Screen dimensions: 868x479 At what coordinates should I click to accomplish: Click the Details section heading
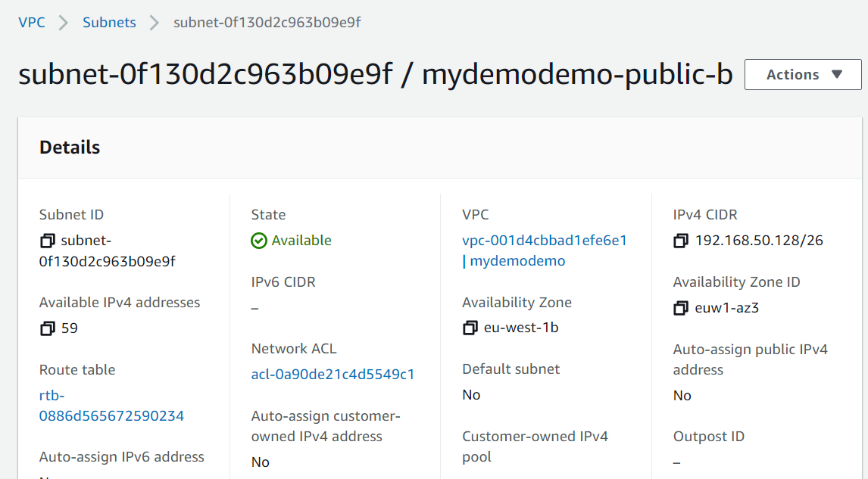[x=70, y=148]
